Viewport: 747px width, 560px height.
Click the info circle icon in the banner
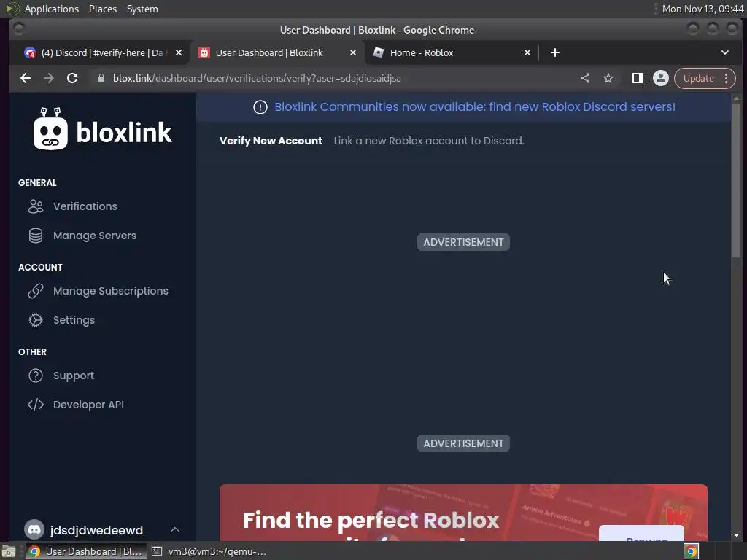(260, 107)
